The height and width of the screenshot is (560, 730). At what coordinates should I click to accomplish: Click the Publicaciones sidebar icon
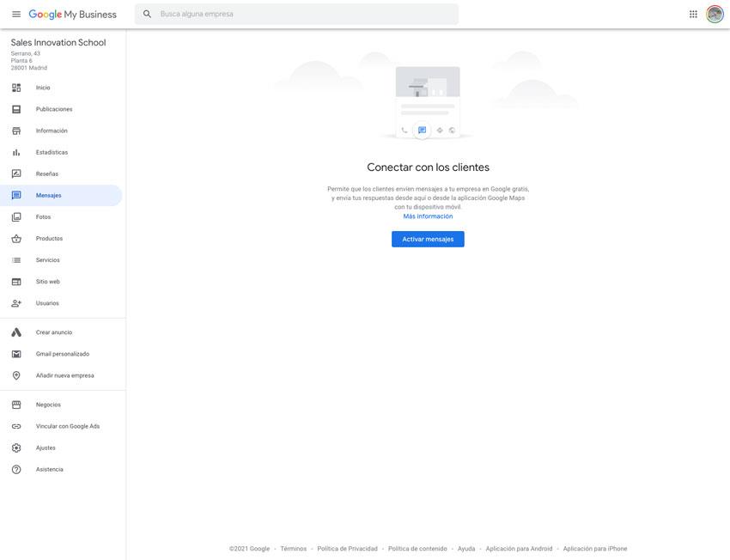tap(16, 109)
